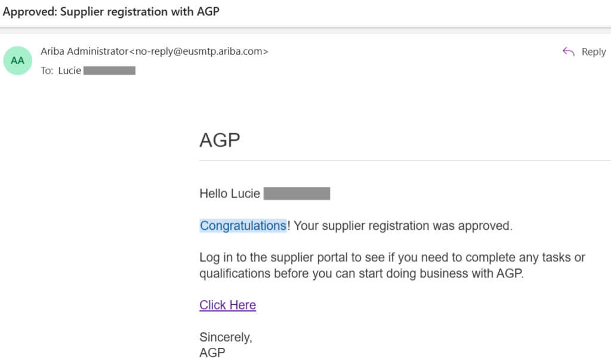Open the 'Click Here' hyperlink
611x364 pixels.
tap(227, 305)
